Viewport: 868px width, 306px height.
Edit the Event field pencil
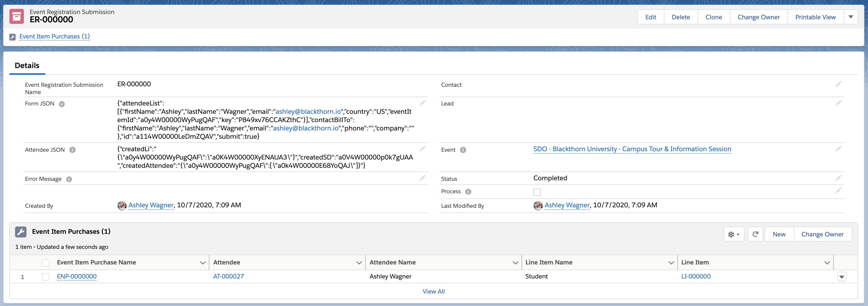pyautogui.click(x=839, y=149)
